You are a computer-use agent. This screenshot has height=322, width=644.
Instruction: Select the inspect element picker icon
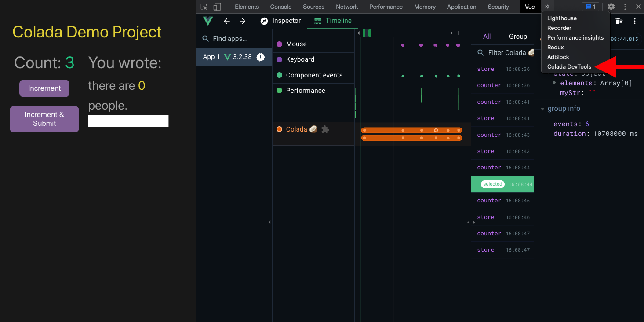tap(203, 7)
